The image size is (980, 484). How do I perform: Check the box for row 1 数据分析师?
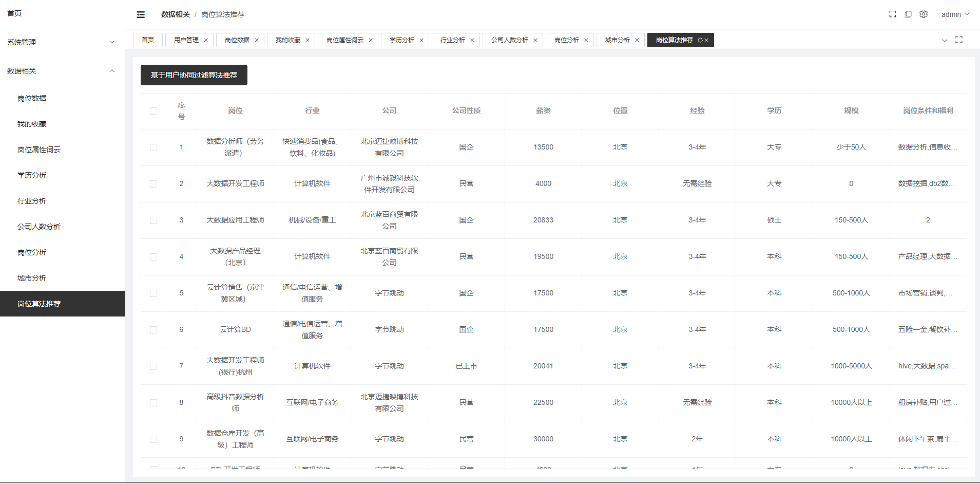tap(153, 147)
